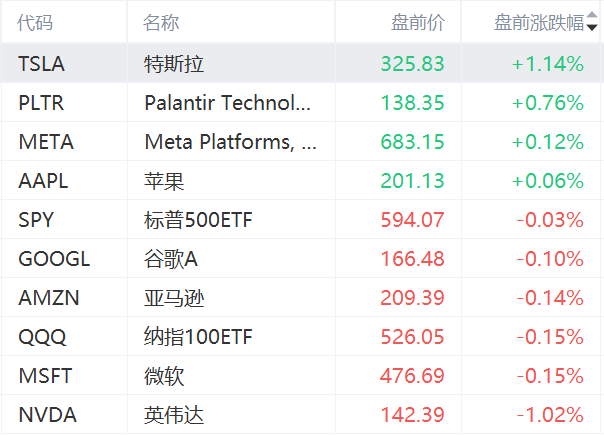The height and width of the screenshot is (436, 604).
Task: Select the NVDA ticker symbol
Action: (x=47, y=415)
